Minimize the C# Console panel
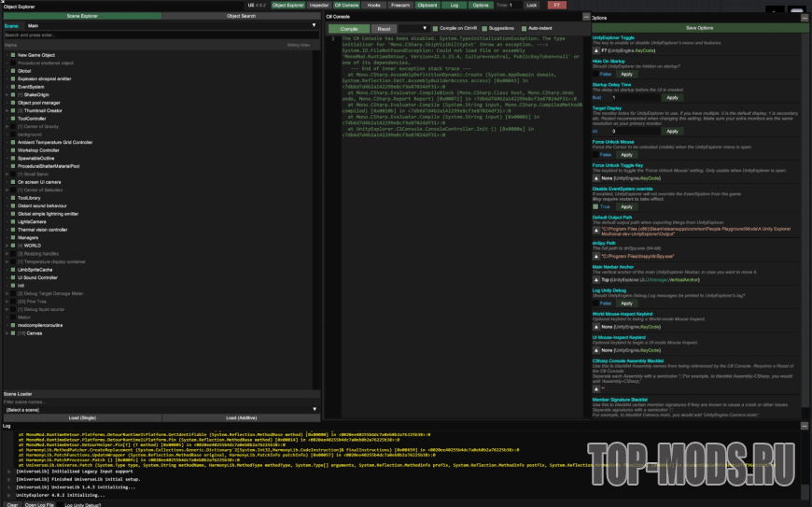Screen dimensions: 812x507 pyautogui.click(x=586, y=17)
